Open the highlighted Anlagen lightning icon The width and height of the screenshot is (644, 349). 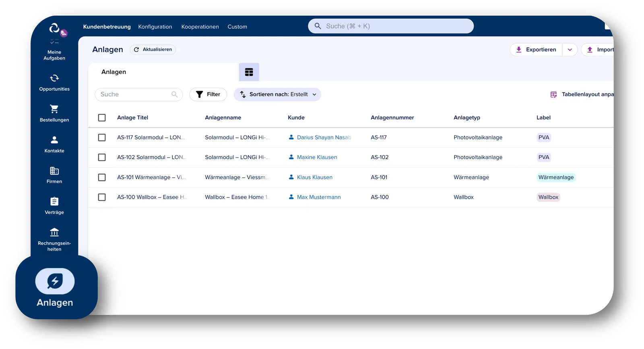[55, 281]
